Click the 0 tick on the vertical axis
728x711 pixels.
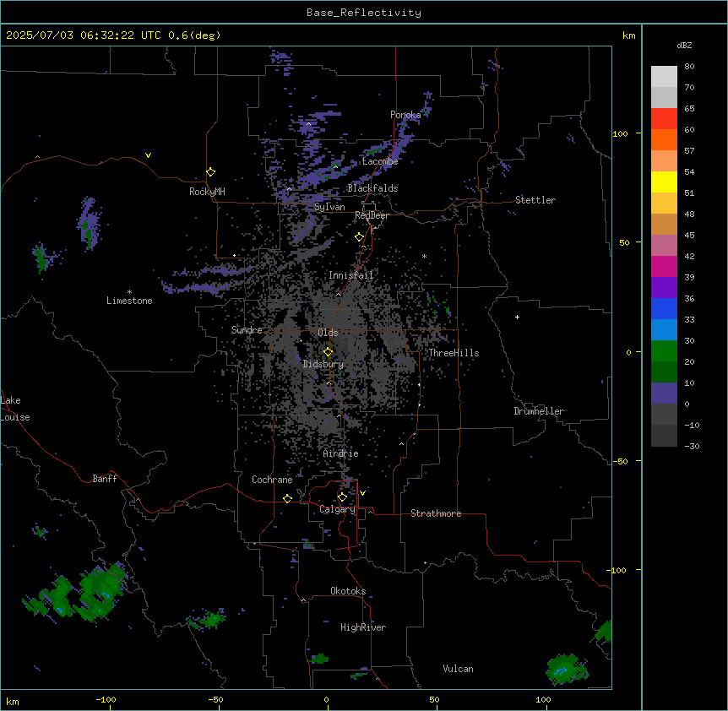coord(628,352)
